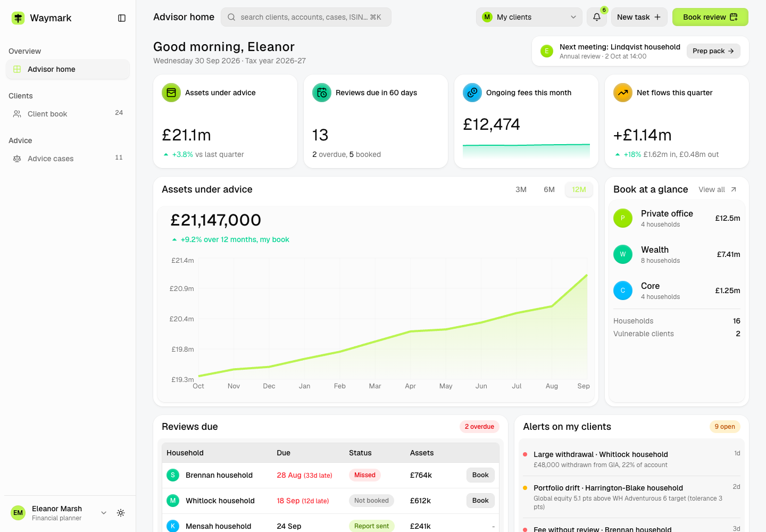The height and width of the screenshot is (532, 766).
Task: Open Advice cases in sidebar
Action: tap(68, 159)
